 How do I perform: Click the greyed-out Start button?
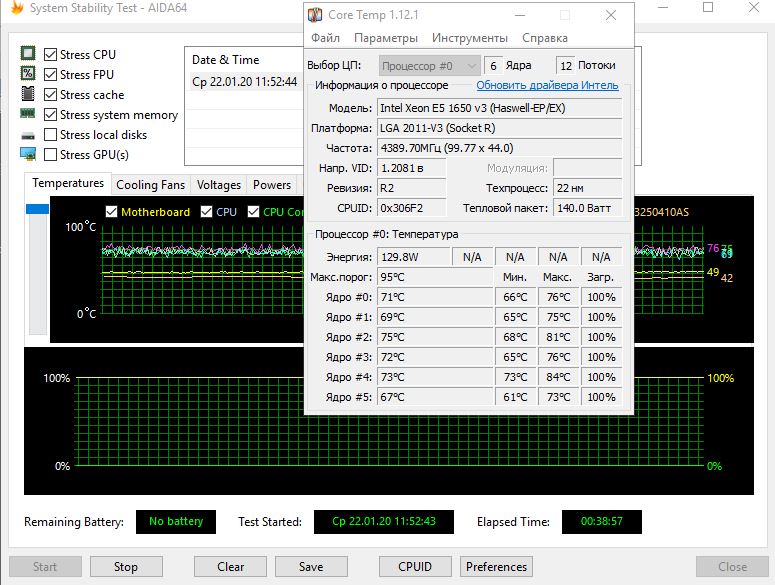(x=45, y=567)
